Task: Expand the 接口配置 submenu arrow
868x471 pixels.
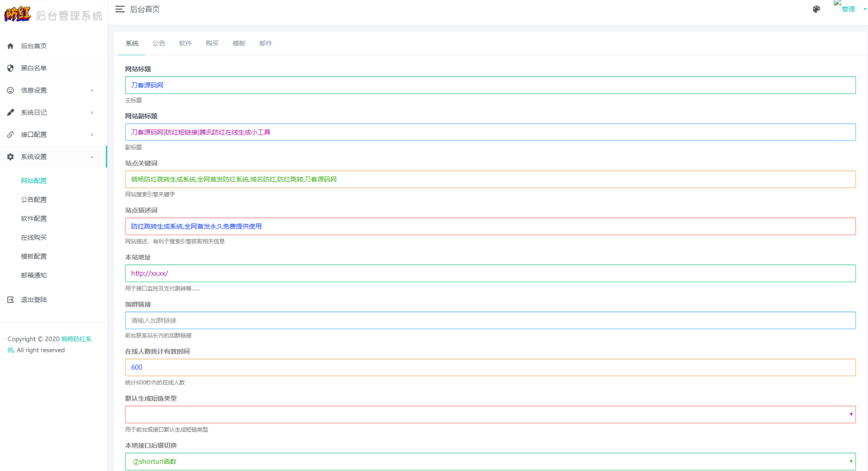Action: 92,135
